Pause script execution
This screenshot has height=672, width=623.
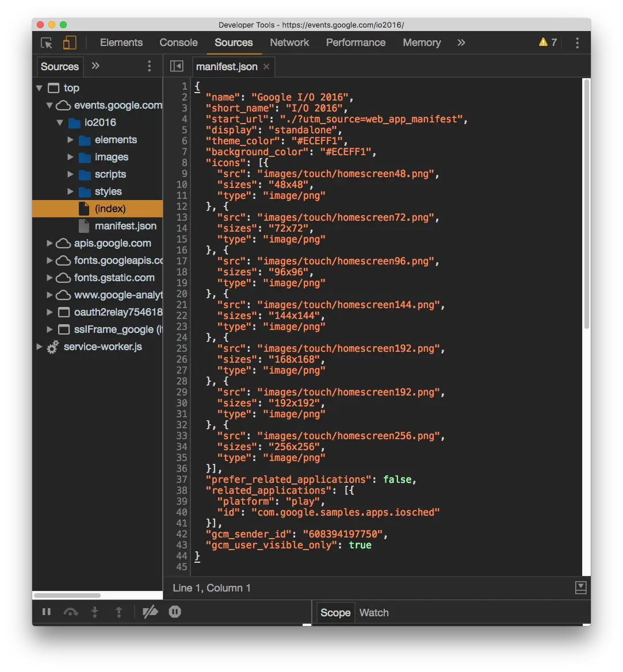[x=47, y=612]
